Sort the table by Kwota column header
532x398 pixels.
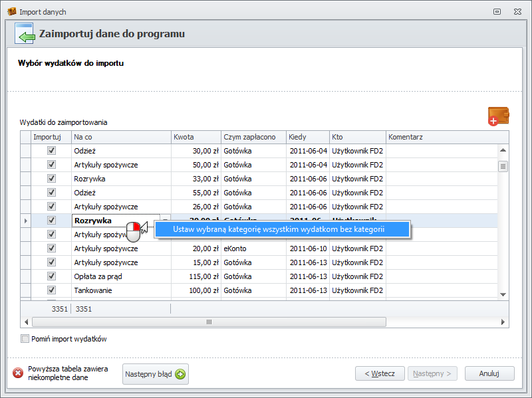[x=195, y=137]
